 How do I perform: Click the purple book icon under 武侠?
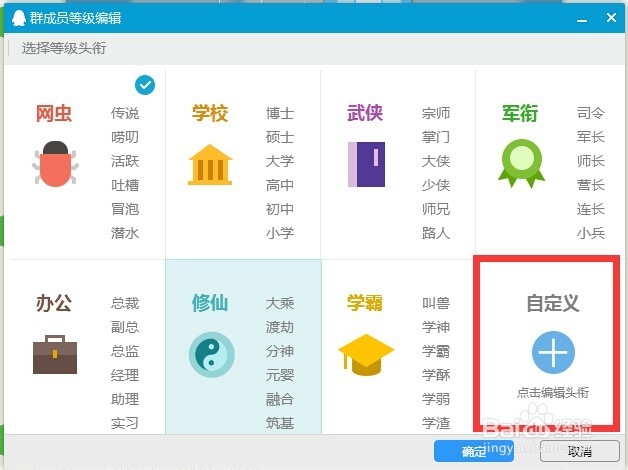(366, 164)
